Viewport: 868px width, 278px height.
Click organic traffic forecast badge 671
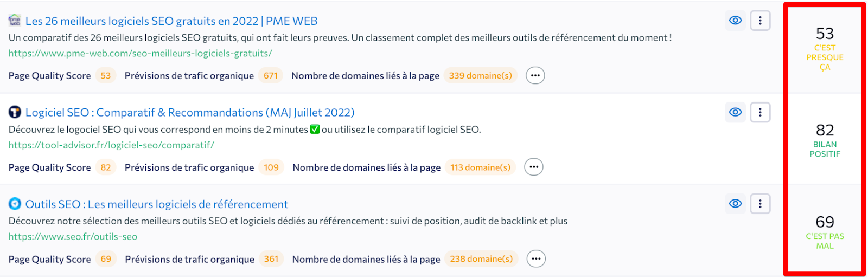coord(271,75)
